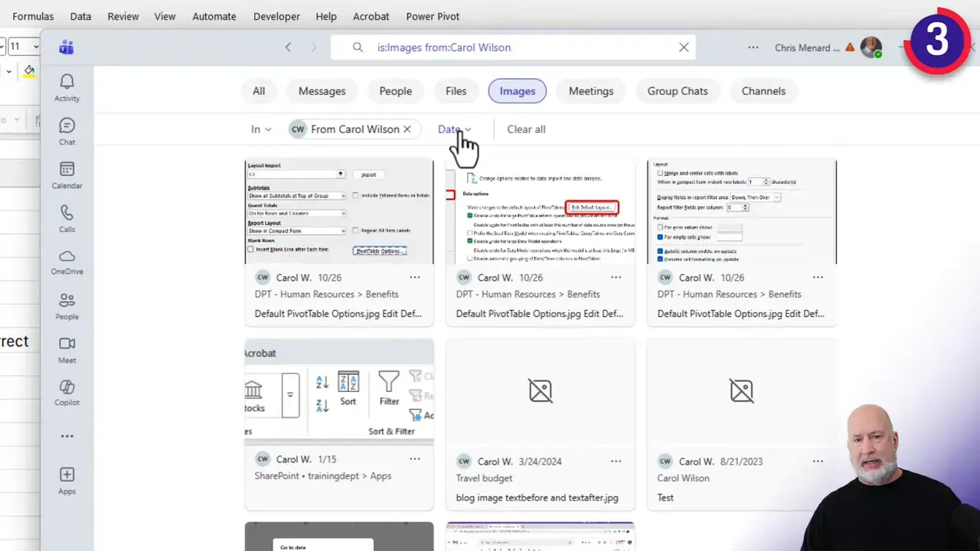Remove the From Carol Wilson filter chip

click(x=407, y=129)
